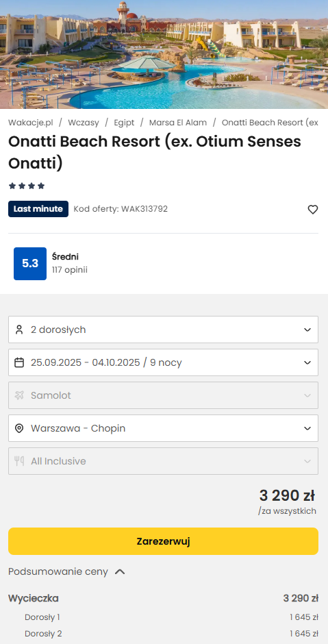Click the person icon in travelers field
Image resolution: width=328 pixels, height=644 pixels.
19,330
